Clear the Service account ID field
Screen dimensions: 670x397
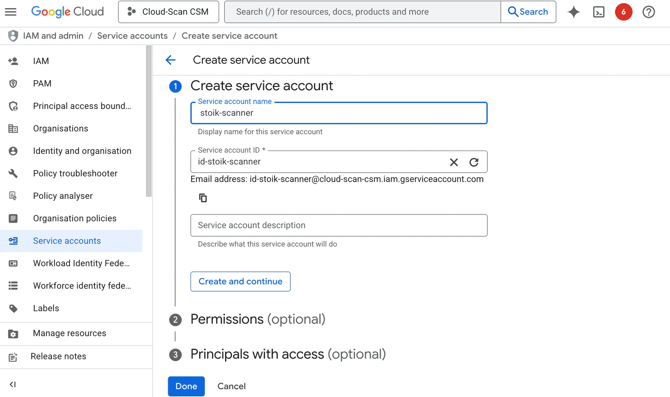tap(454, 162)
